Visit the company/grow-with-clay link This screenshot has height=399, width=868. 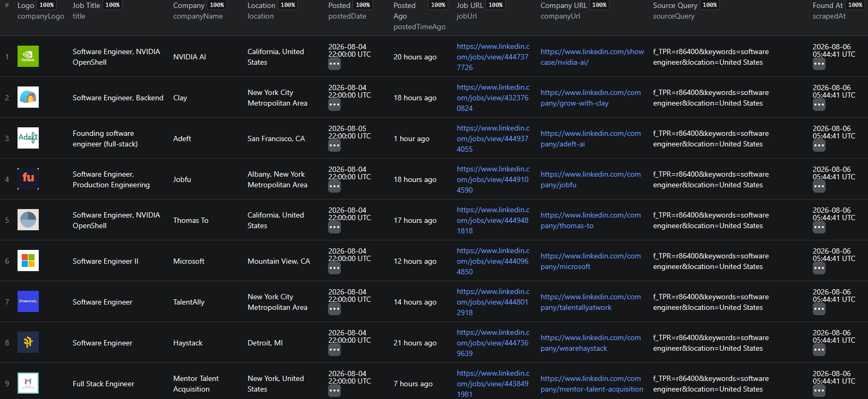coord(590,98)
